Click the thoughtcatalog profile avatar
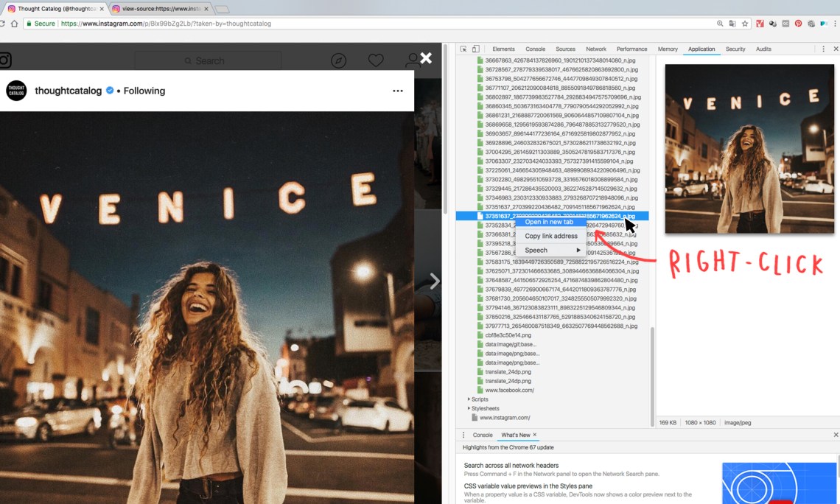 click(x=16, y=91)
